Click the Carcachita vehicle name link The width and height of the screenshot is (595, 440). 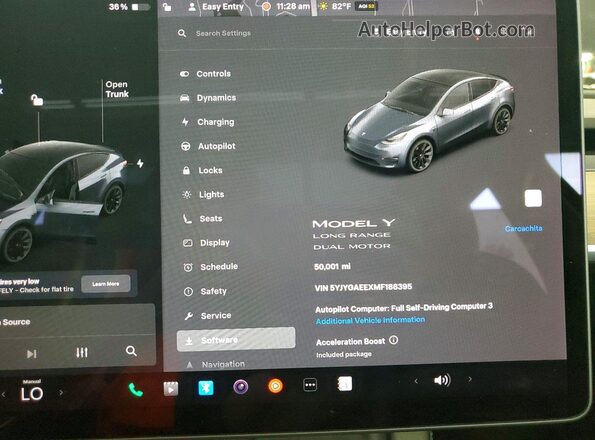pyautogui.click(x=523, y=228)
